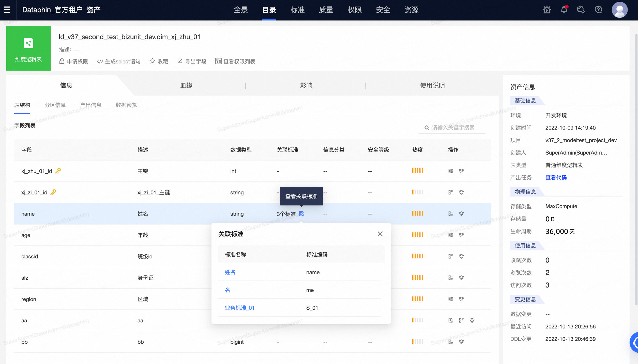The image size is (638, 364).
Task: Click the 导出字段 export icon
Action: point(180,61)
